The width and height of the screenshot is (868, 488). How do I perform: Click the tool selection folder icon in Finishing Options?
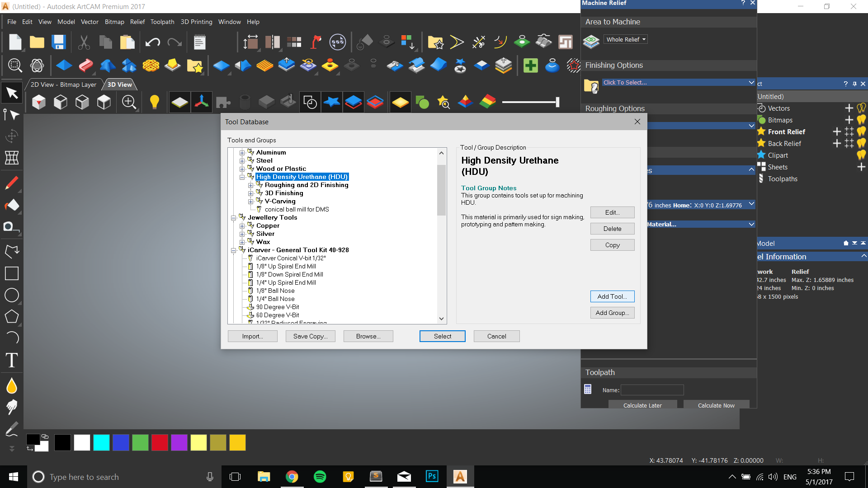coord(591,85)
